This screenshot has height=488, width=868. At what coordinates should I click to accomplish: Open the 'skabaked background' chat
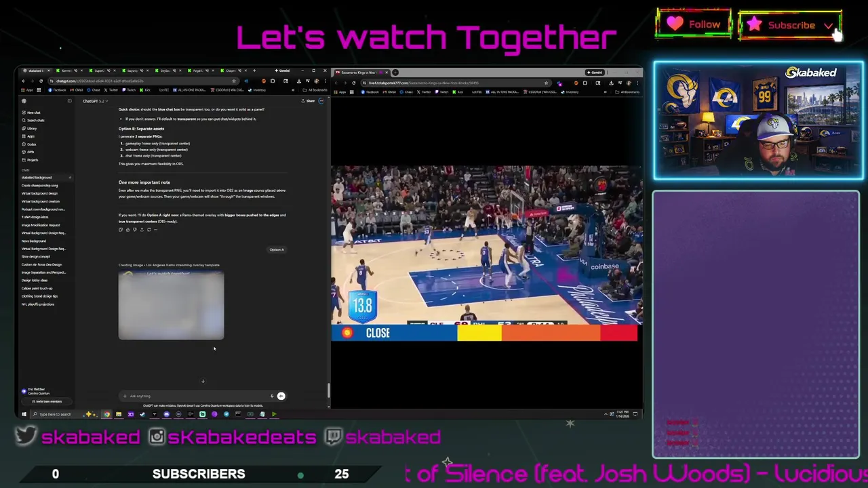click(45, 178)
